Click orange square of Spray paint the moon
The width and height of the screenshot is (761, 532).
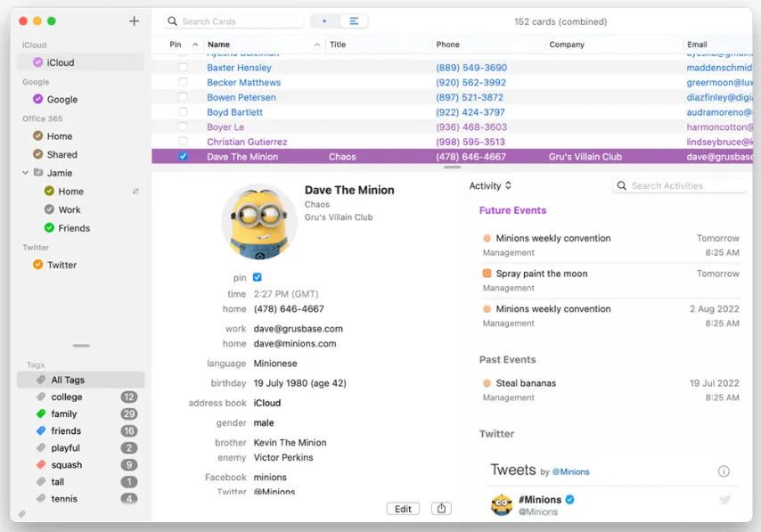click(x=487, y=273)
